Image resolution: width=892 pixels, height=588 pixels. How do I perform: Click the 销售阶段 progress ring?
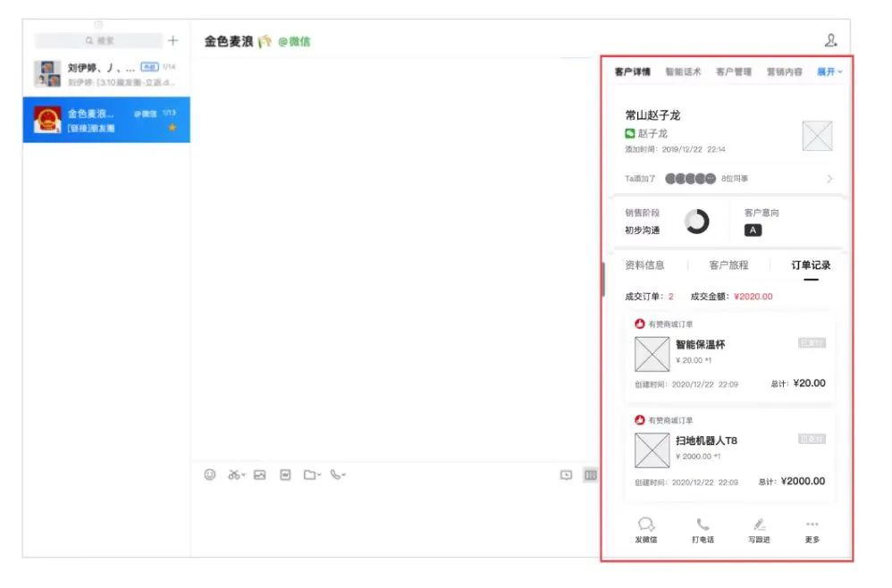[696, 222]
